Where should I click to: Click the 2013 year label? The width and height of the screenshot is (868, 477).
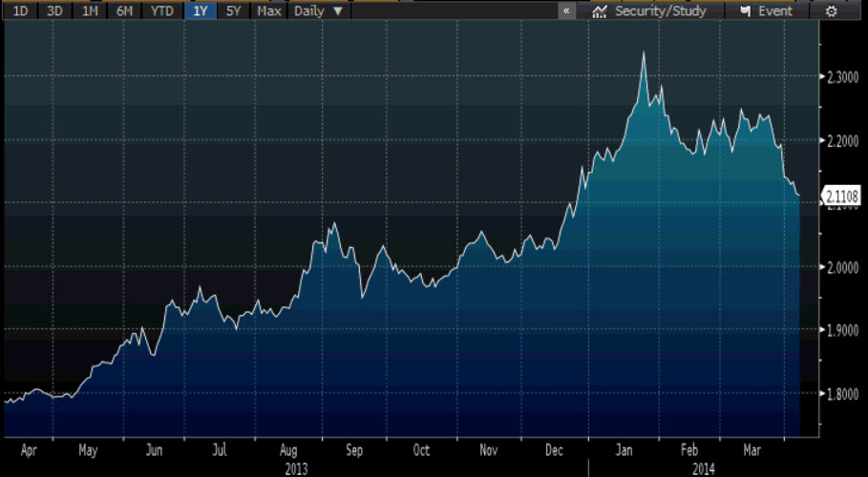tap(296, 468)
